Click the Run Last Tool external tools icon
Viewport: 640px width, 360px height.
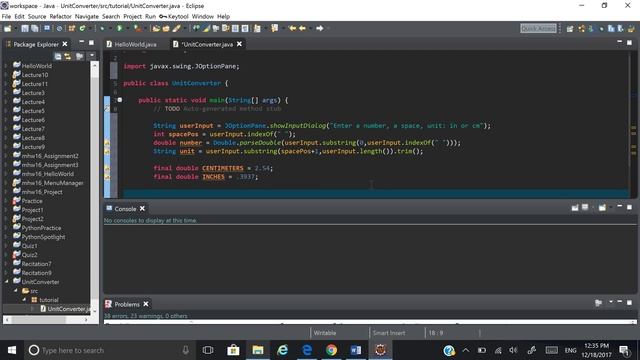tap(138, 28)
